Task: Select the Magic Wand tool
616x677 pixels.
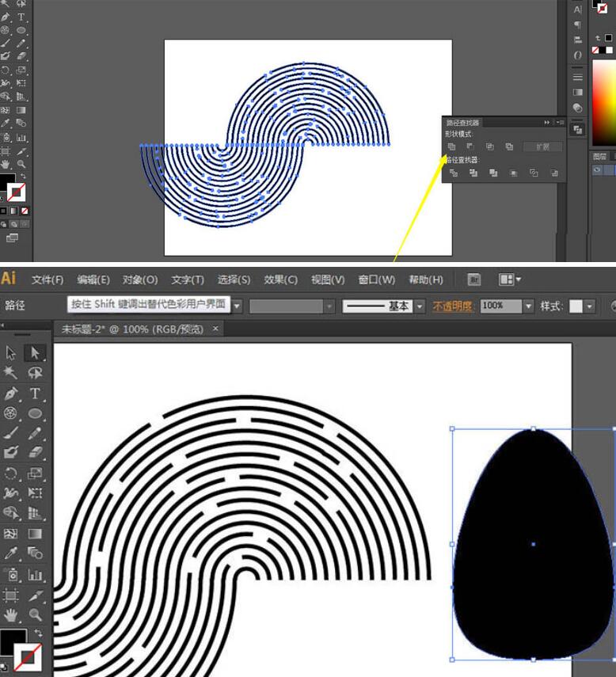Action: click(11, 373)
